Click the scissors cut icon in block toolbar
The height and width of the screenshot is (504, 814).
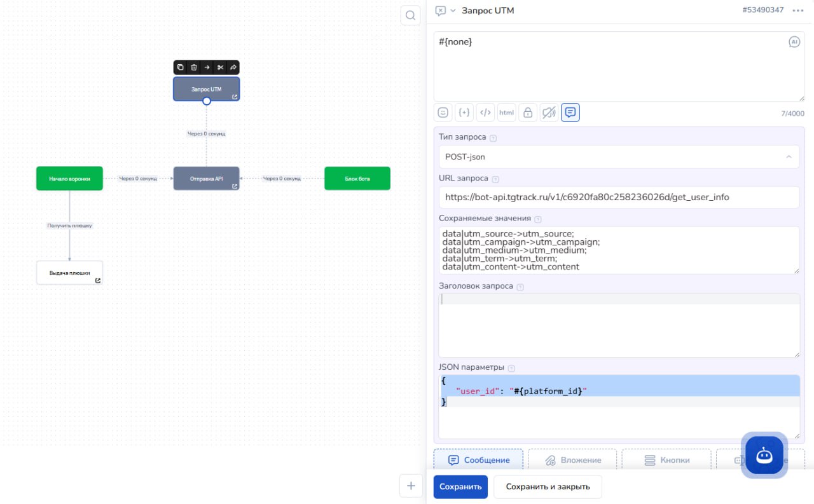click(x=220, y=67)
